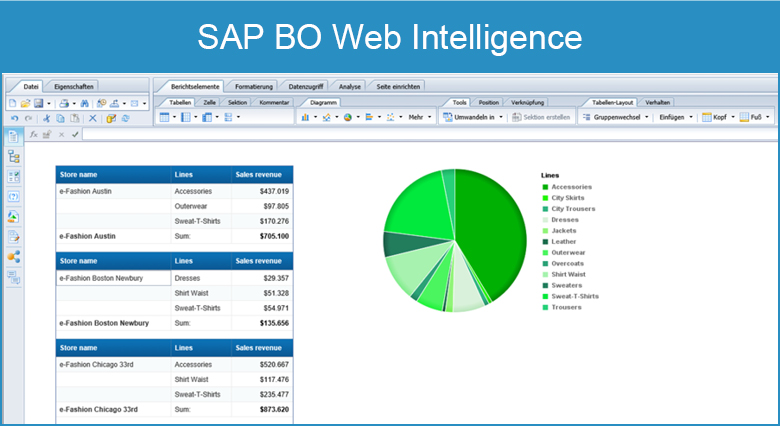Switch to the Datei tab
780x426 pixels.
pos(30,87)
